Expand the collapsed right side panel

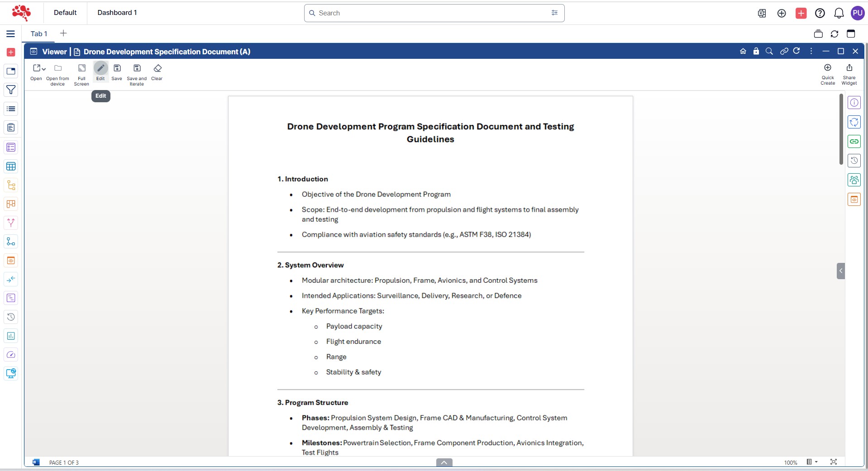(x=840, y=271)
